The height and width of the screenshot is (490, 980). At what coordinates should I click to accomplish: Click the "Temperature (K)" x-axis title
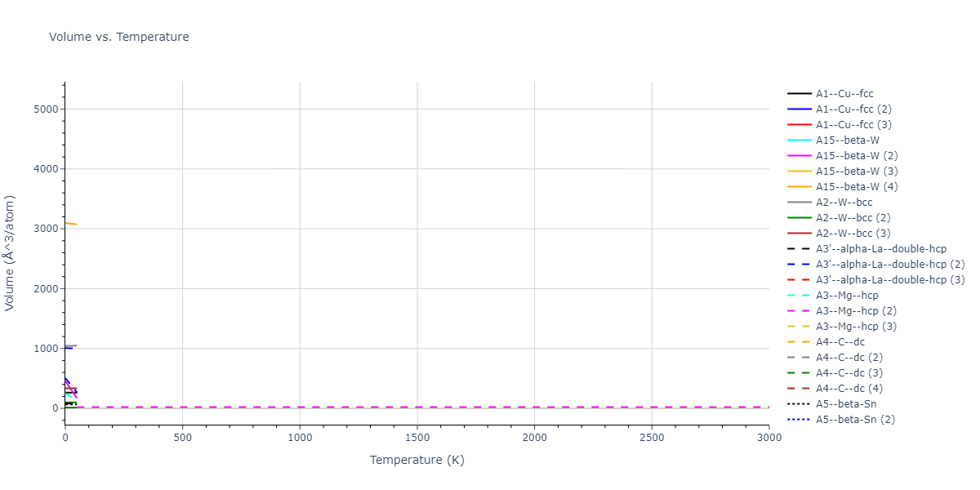tap(416, 460)
